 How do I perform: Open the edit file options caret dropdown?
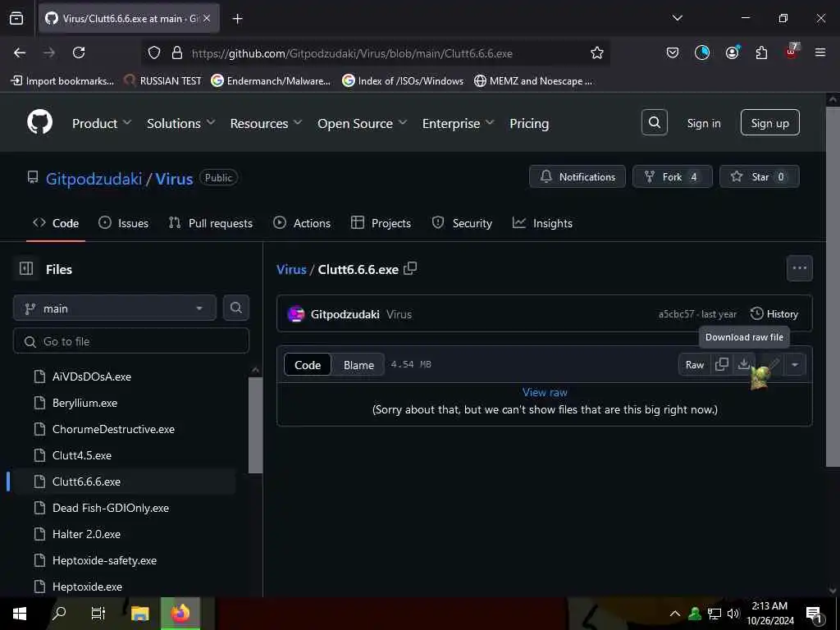click(x=795, y=364)
